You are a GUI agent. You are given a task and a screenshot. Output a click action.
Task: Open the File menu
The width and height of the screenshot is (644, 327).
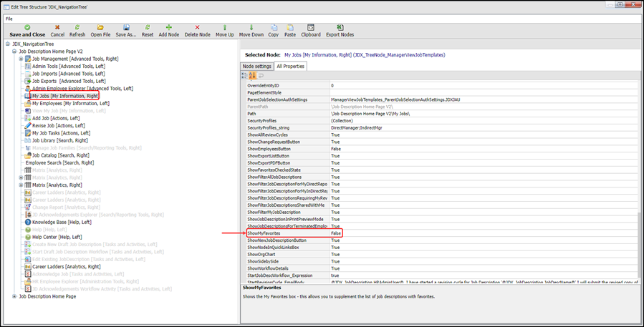pyautogui.click(x=9, y=18)
